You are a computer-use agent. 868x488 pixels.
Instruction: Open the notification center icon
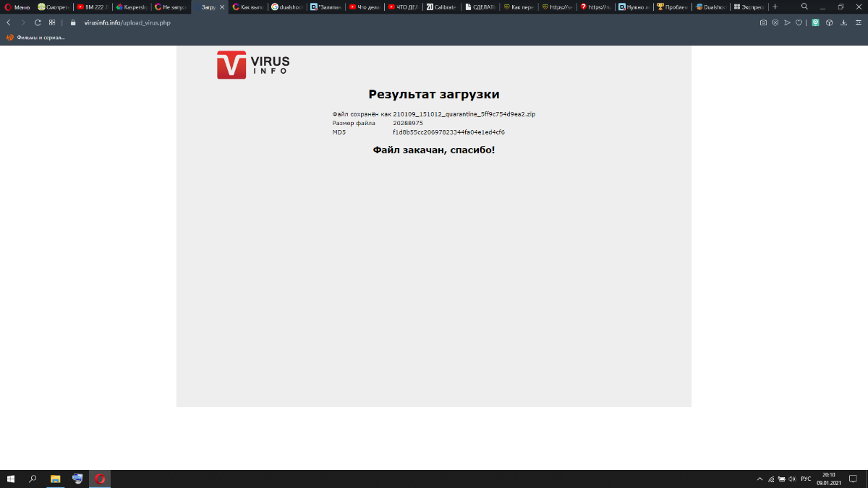(x=854, y=479)
